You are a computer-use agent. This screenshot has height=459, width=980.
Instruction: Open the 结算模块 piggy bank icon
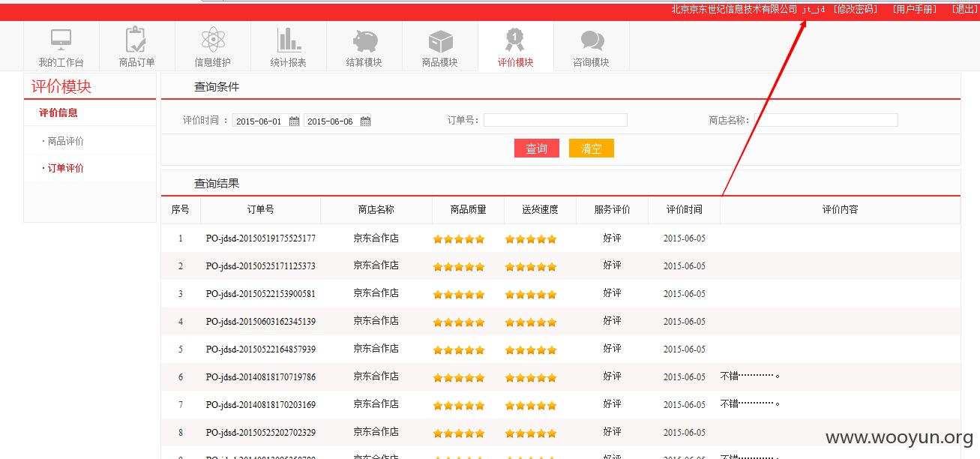[x=365, y=40]
